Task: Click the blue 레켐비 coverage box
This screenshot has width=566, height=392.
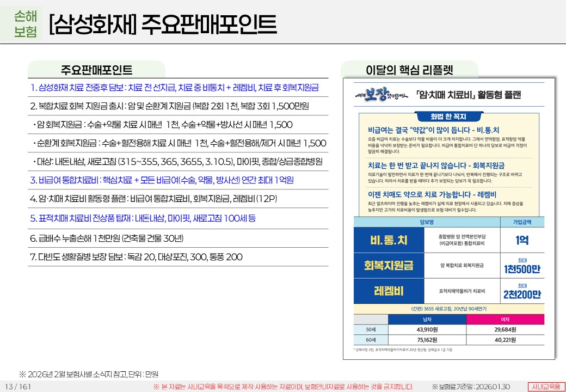Action: tap(389, 291)
